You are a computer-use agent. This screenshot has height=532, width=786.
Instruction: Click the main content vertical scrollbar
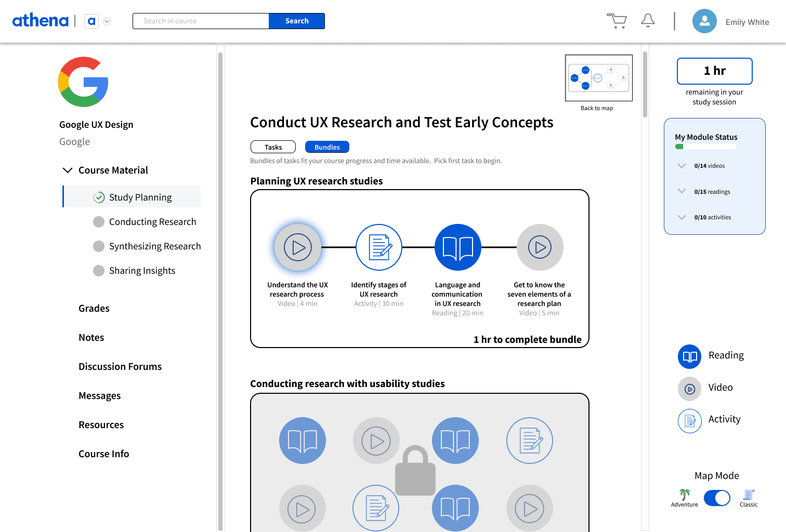645,84
